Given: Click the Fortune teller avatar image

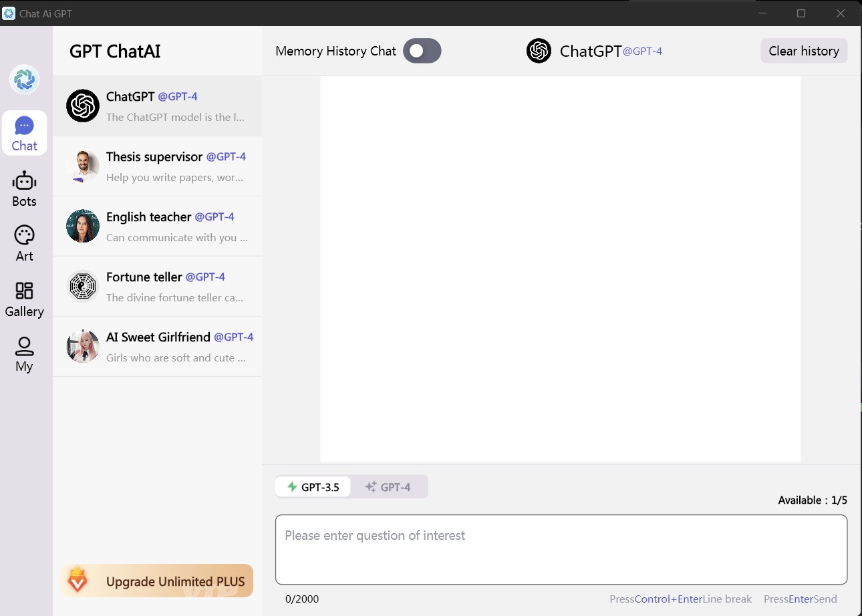Looking at the screenshot, I should tap(82, 286).
